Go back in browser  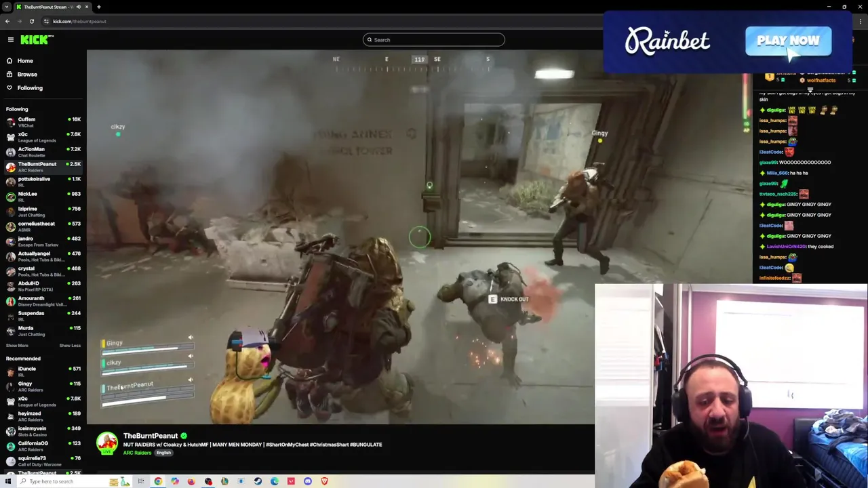7,21
